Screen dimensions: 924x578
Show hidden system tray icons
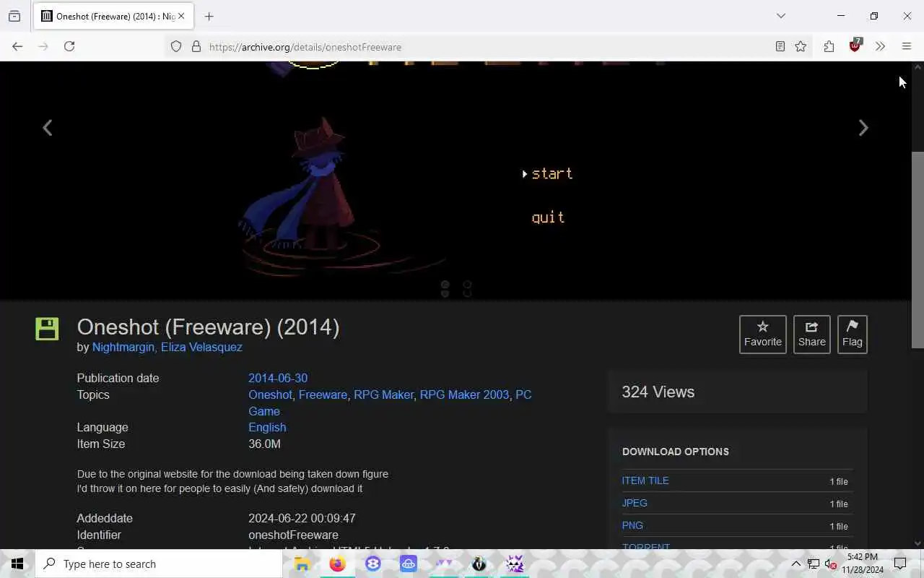(x=796, y=564)
